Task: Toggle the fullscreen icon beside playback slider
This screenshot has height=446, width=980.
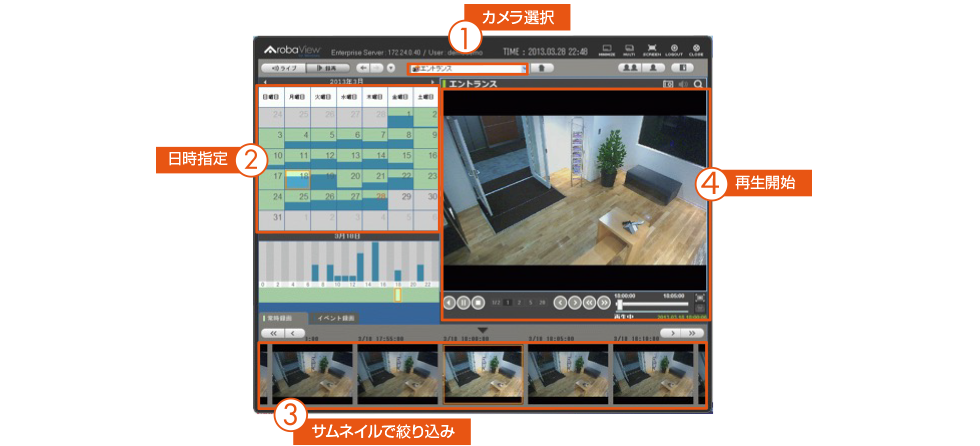Action: (x=699, y=297)
